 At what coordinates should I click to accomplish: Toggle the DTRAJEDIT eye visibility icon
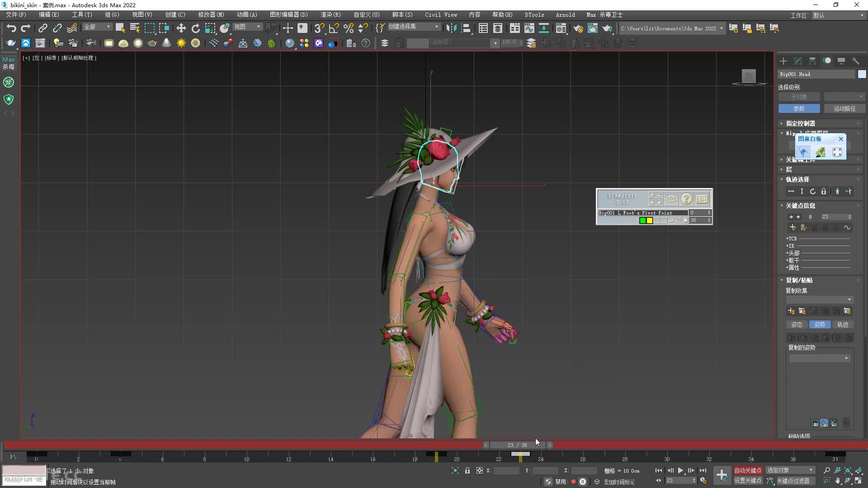671,199
